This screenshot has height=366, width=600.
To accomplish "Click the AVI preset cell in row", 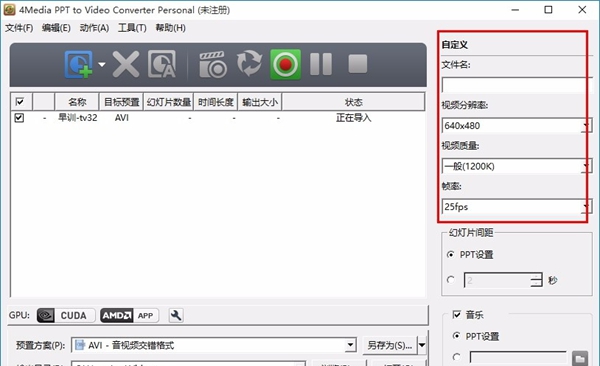I will coord(122,118).
